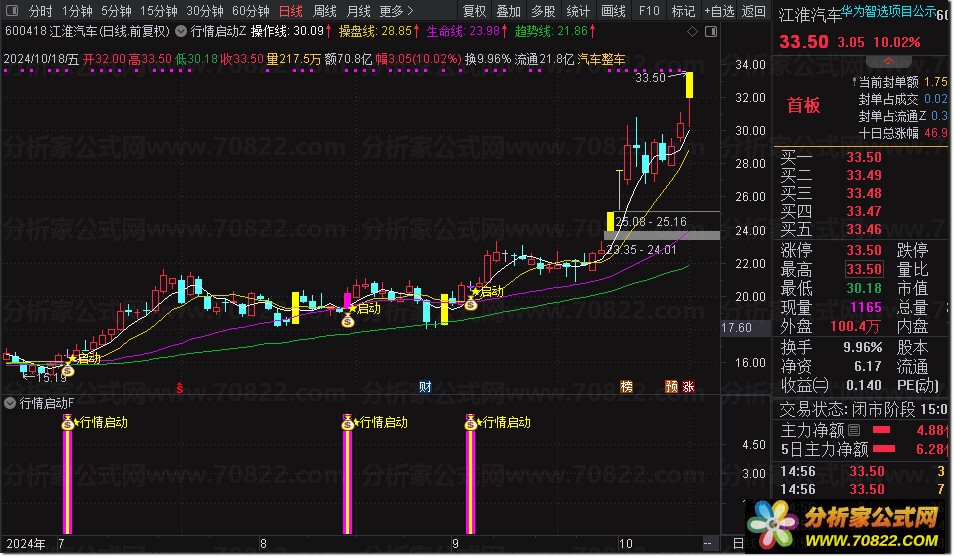955x557 pixels.
Task: Click the August 启动 money bag on main chart
Action: coord(348,320)
